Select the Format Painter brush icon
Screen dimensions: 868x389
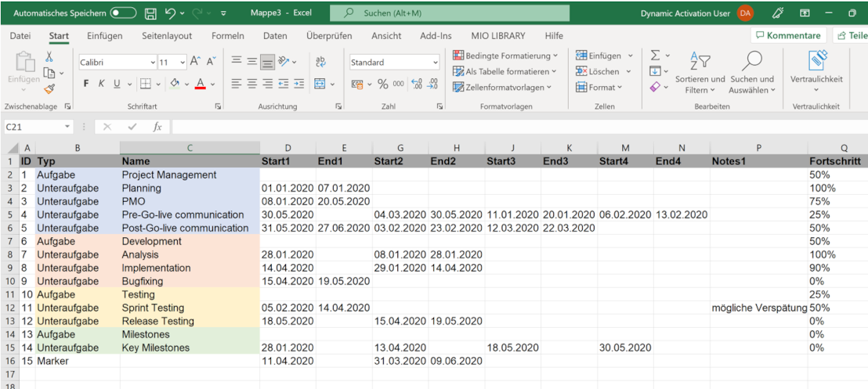(x=49, y=89)
